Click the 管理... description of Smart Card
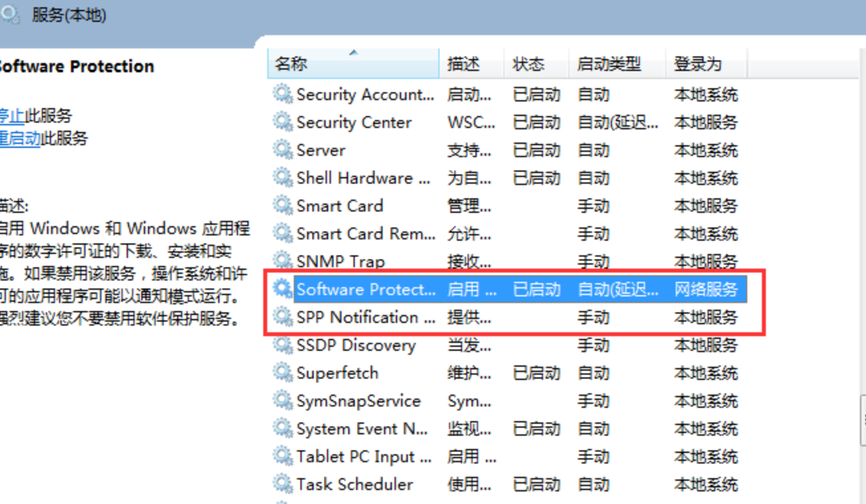Viewport: 866px width, 504px height. pos(469,206)
